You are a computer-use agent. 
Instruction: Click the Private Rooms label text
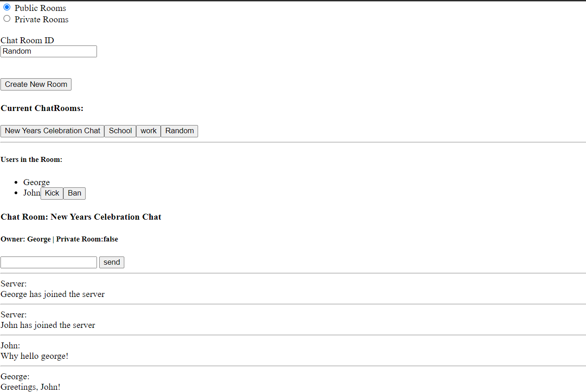41,20
